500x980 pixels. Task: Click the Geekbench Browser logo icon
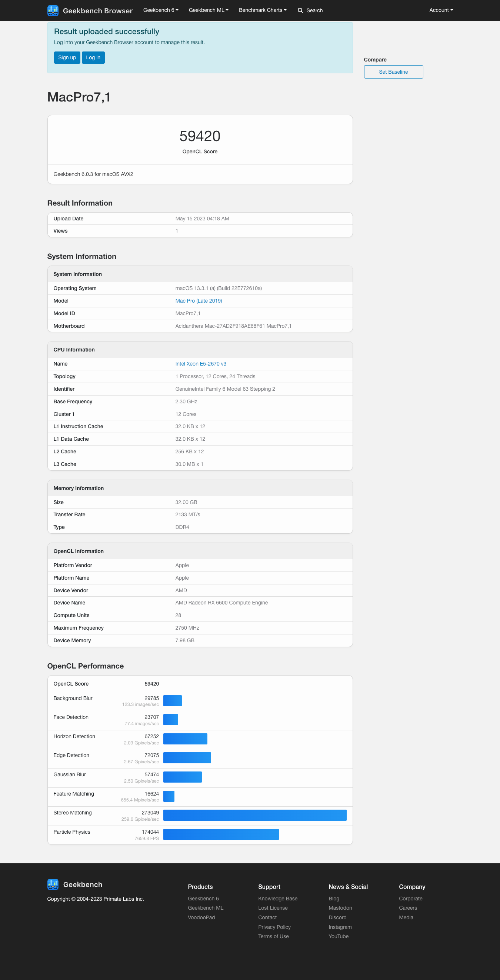53,11
